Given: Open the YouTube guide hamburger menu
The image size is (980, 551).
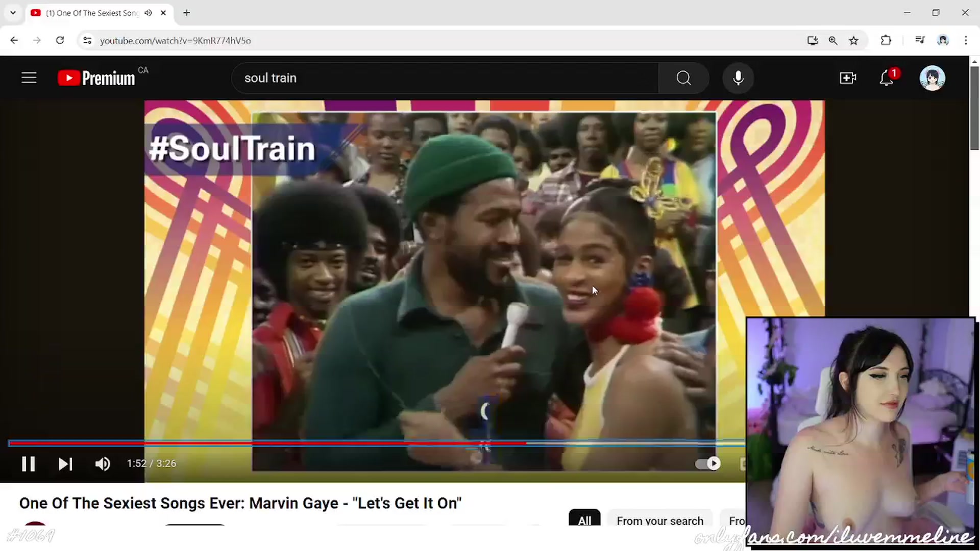Looking at the screenshot, I should tap(29, 78).
